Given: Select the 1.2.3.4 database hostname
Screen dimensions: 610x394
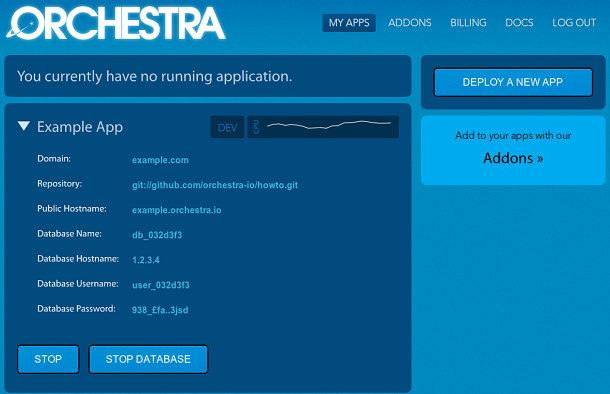Looking at the screenshot, I should (146, 260).
